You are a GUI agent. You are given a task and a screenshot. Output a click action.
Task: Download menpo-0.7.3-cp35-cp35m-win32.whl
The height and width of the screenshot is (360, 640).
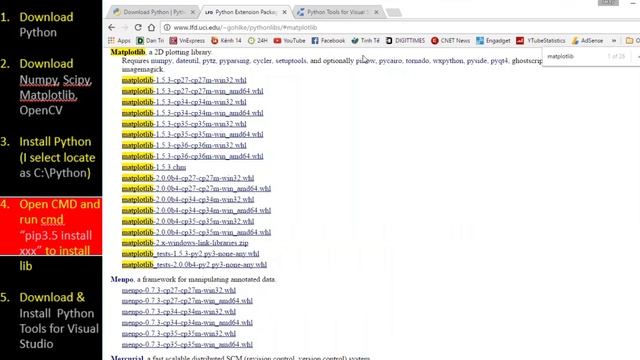tap(178, 333)
